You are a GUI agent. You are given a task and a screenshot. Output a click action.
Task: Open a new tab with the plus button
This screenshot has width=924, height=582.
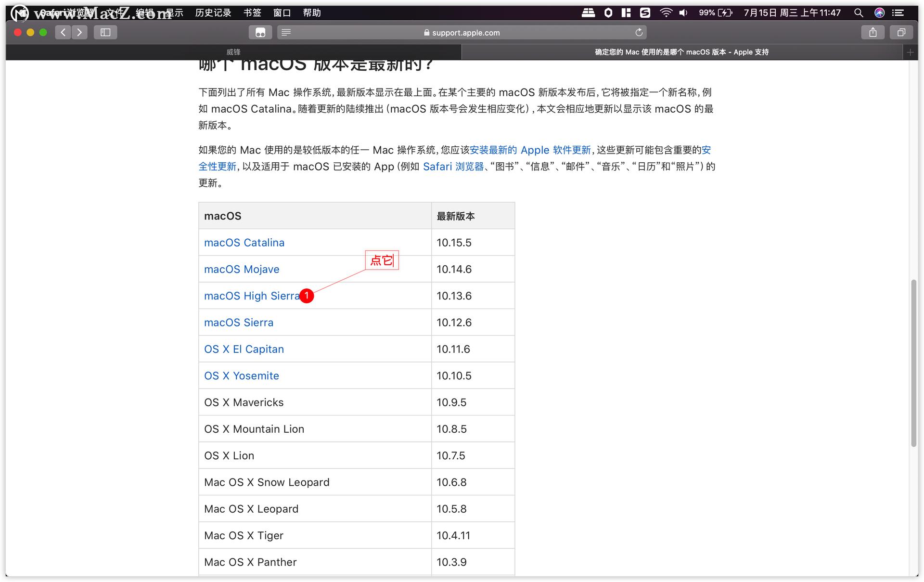910,52
